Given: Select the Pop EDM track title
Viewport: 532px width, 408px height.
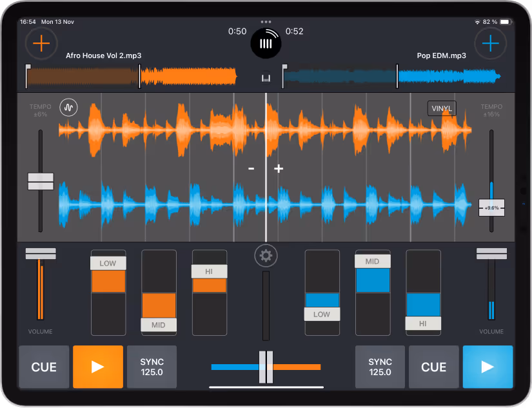Looking at the screenshot, I should [x=442, y=55].
